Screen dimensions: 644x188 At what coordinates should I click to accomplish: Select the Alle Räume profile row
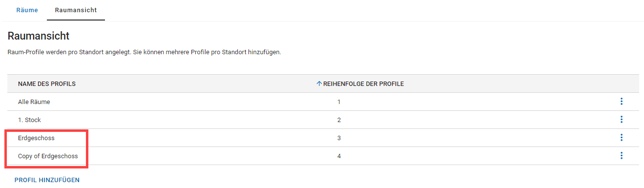(323, 102)
